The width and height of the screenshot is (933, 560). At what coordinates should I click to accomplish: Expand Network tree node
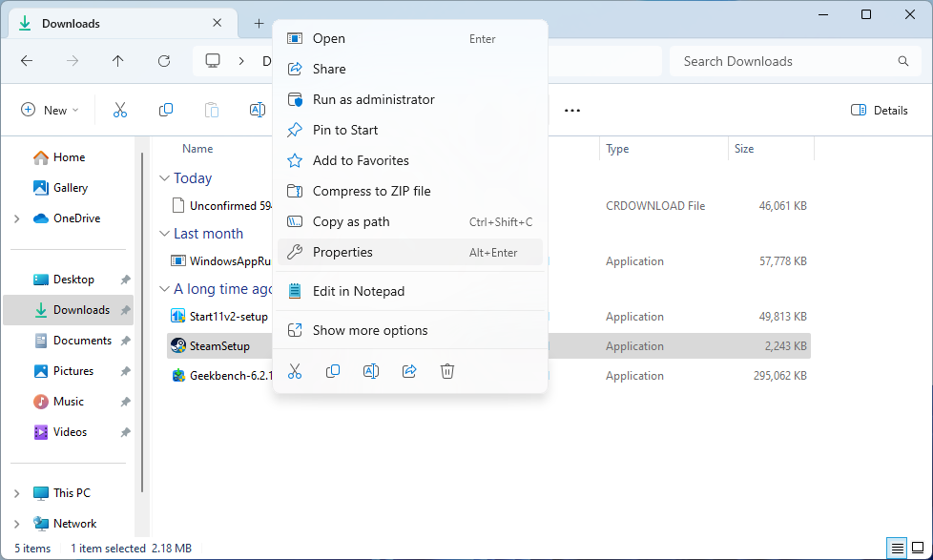pos(16,524)
